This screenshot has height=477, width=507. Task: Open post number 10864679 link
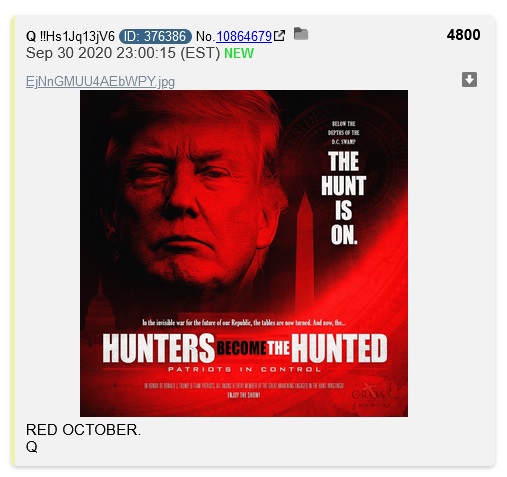coord(244,36)
